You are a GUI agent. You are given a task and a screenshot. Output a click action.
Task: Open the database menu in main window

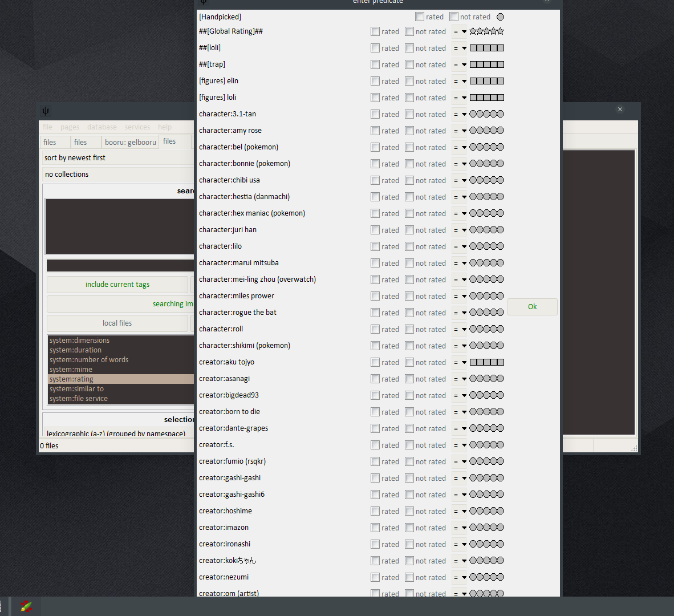(102, 127)
